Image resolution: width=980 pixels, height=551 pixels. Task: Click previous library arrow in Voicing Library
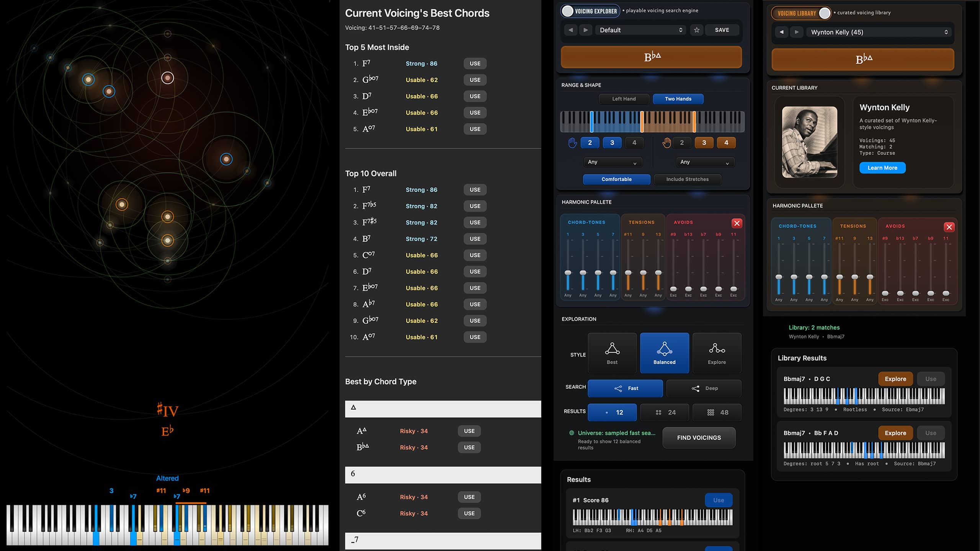pos(782,32)
